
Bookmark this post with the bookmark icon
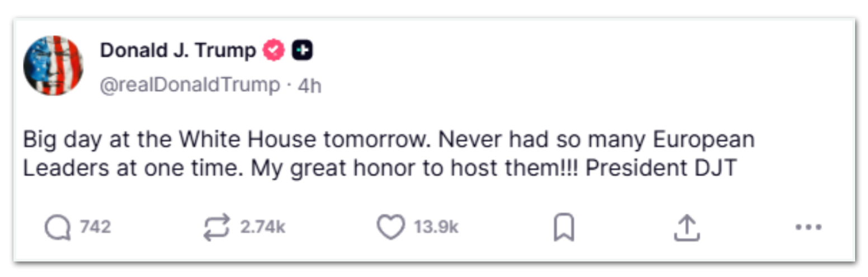(x=564, y=228)
